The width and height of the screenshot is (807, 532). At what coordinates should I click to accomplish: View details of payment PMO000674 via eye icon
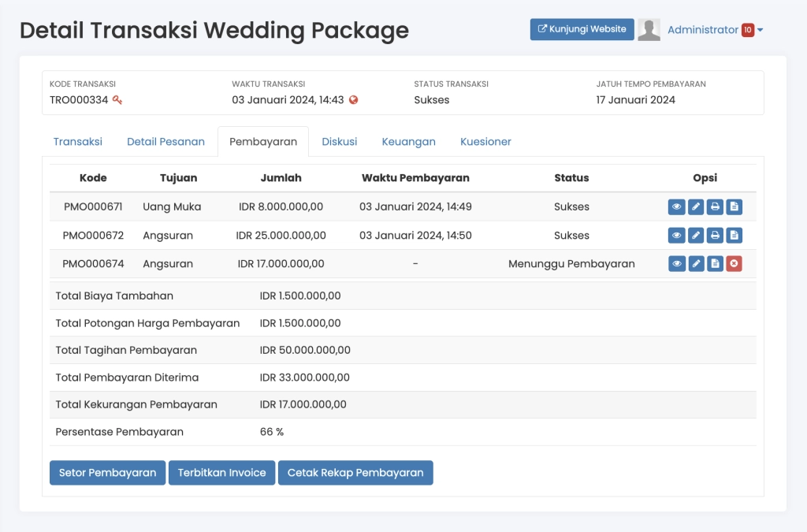click(676, 264)
